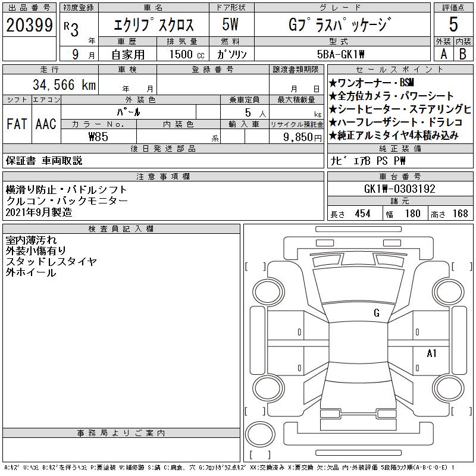Click the W85 color code value
This screenshot has width=476, height=476.
[x=98, y=137]
